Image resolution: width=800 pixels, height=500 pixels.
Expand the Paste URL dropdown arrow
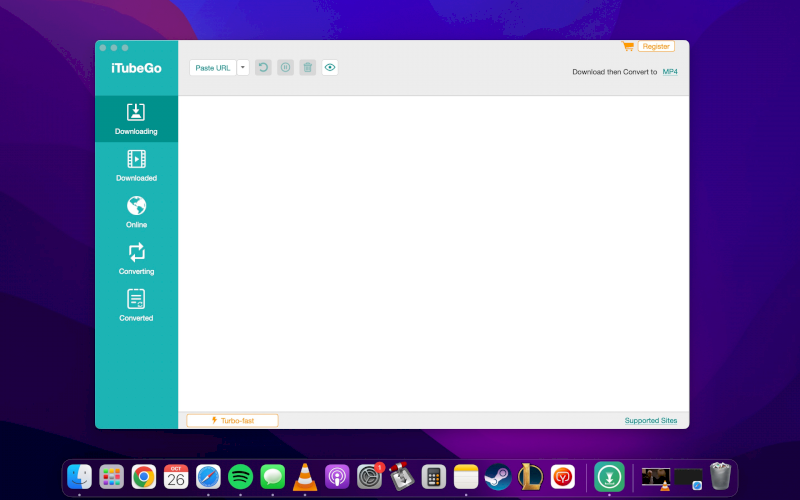(x=243, y=68)
